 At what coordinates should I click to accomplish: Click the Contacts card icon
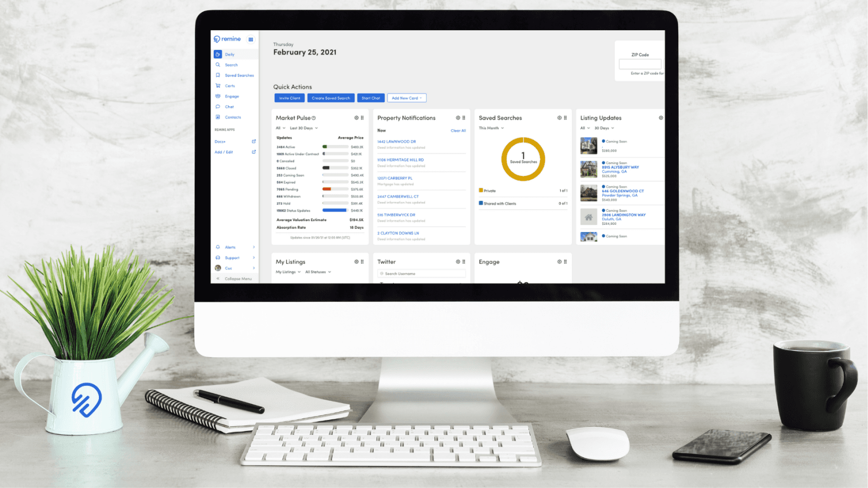218,117
